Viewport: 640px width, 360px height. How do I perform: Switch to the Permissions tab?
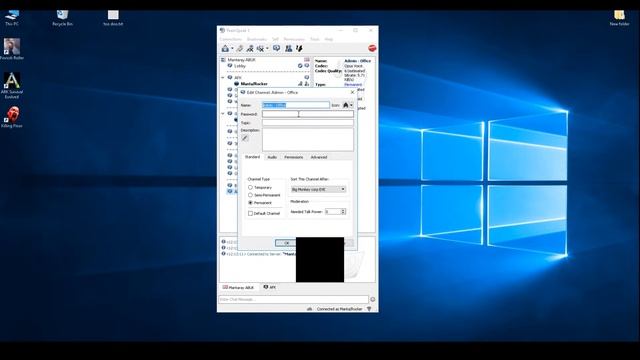click(x=293, y=157)
